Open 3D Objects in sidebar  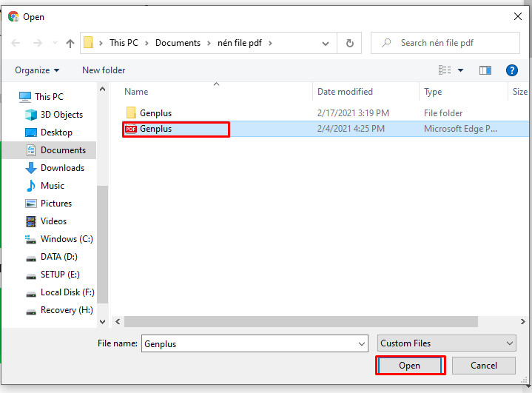point(61,115)
